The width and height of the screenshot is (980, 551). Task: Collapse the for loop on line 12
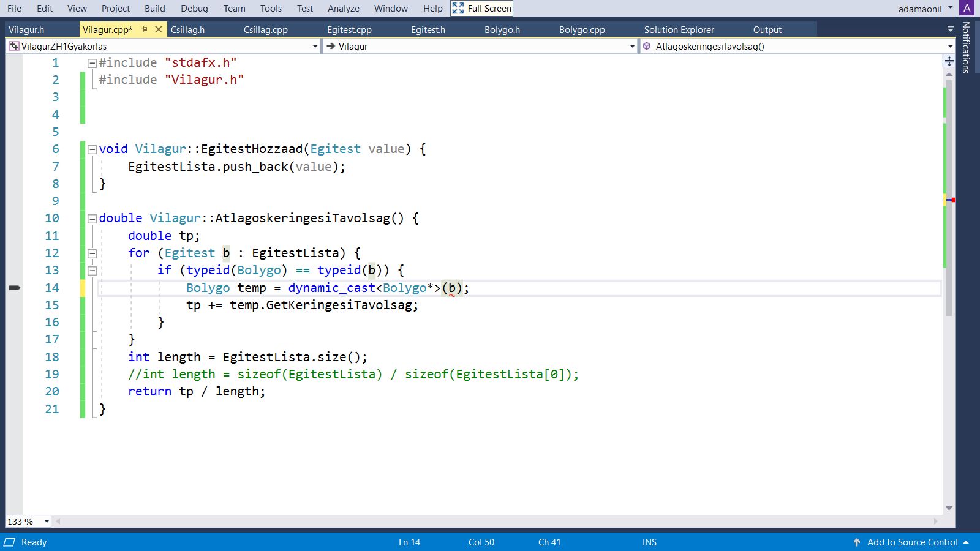pos(92,253)
